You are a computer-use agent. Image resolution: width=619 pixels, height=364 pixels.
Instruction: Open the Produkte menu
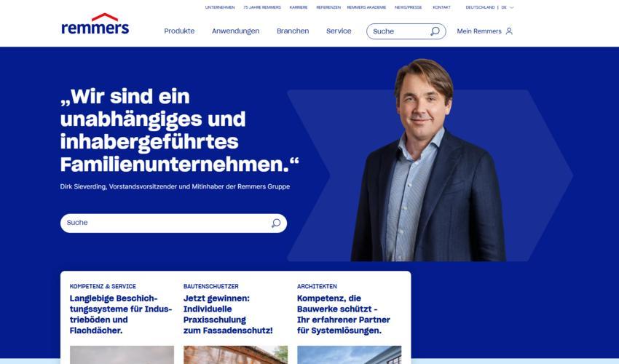point(179,31)
